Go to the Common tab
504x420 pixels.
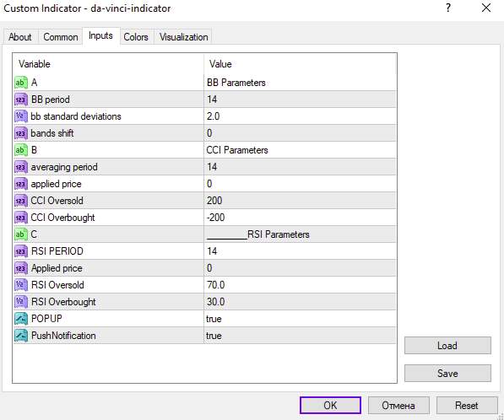tap(61, 37)
